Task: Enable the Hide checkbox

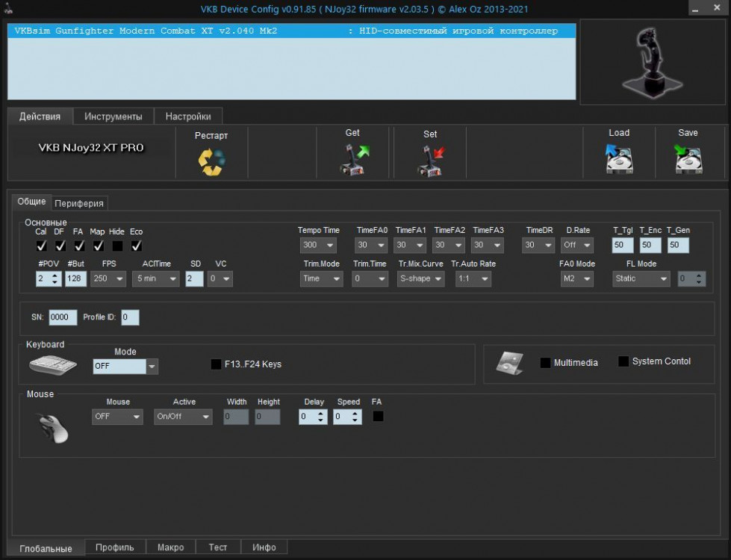Action: (x=117, y=246)
